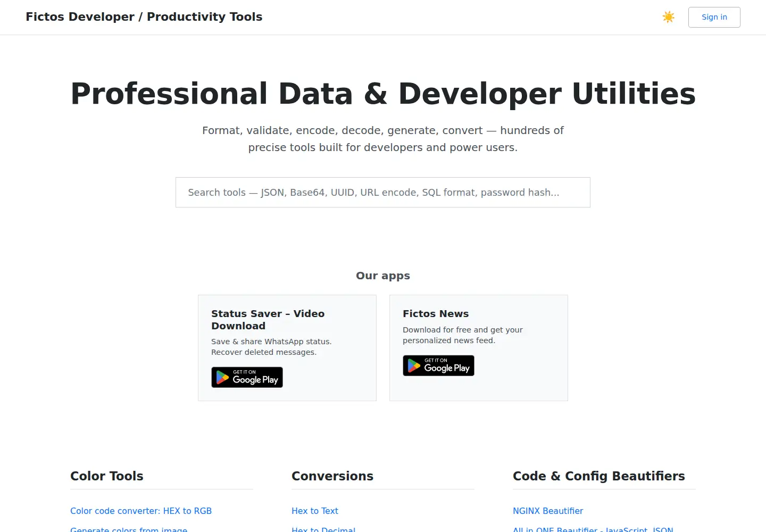Open the Hex to Text converter
The height and width of the screenshot is (532, 766).
tap(315, 511)
